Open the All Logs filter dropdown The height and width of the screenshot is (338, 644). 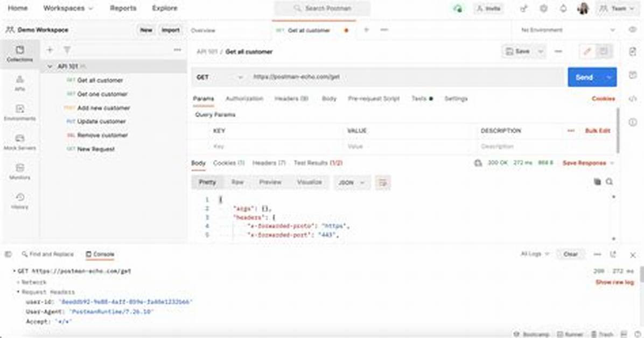pyautogui.click(x=535, y=254)
